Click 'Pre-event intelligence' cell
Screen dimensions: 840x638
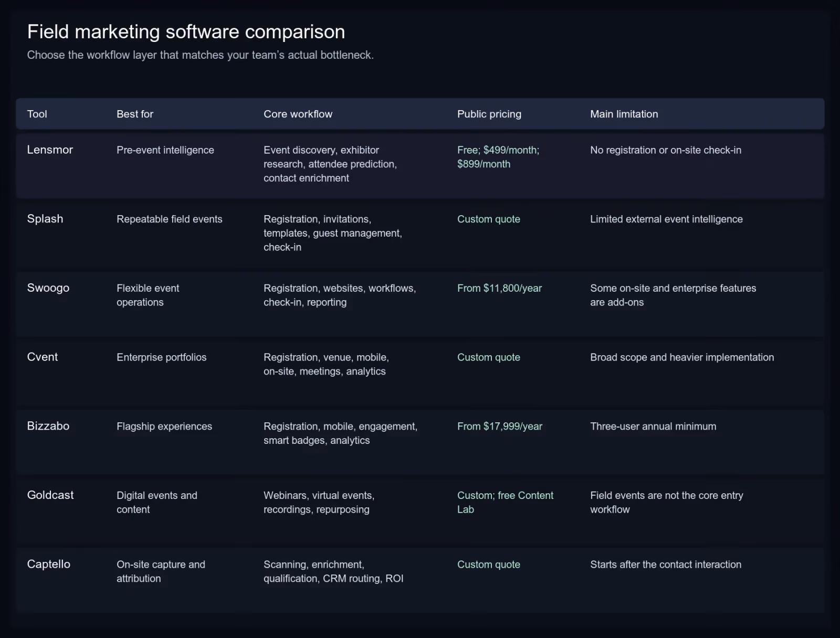click(165, 150)
